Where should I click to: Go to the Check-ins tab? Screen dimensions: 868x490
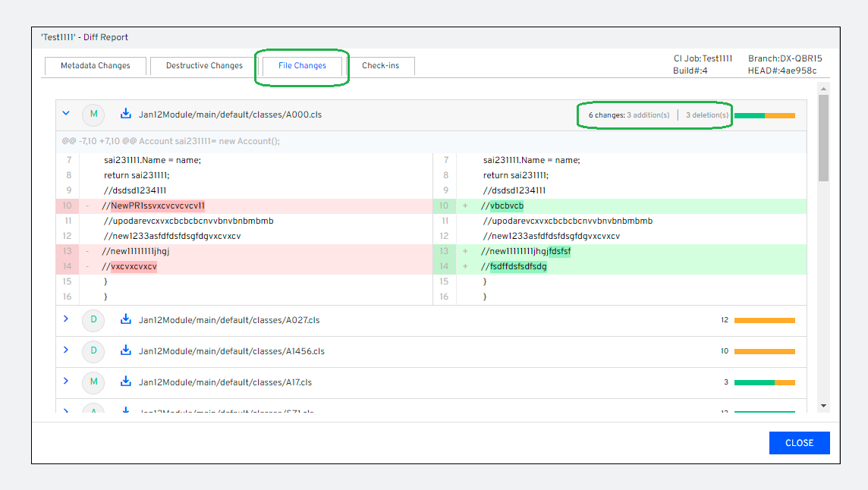(380, 66)
